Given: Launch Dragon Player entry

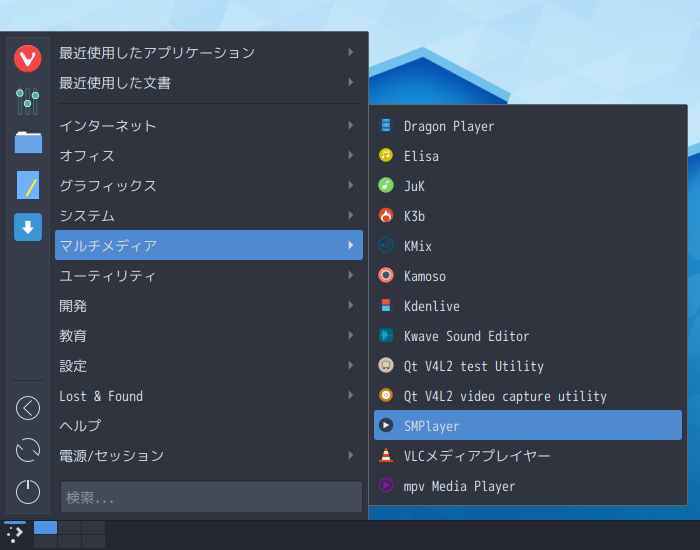Looking at the screenshot, I should [x=528, y=125].
